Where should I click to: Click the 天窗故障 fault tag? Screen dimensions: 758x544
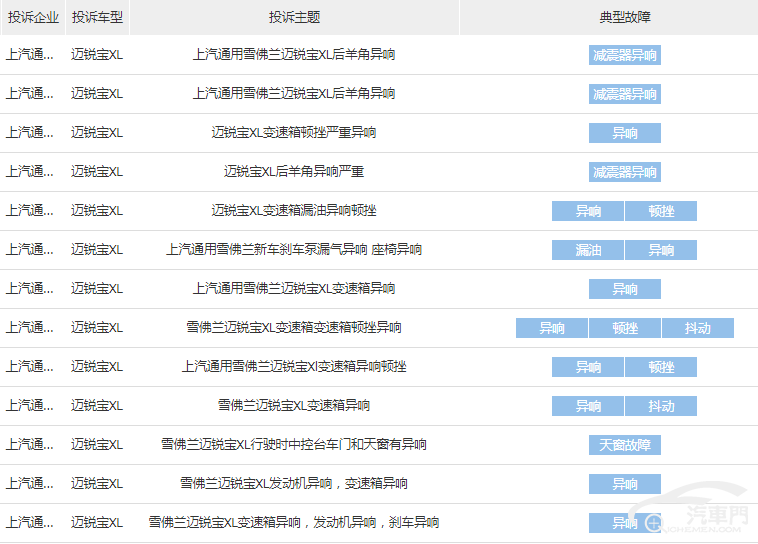(624, 445)
